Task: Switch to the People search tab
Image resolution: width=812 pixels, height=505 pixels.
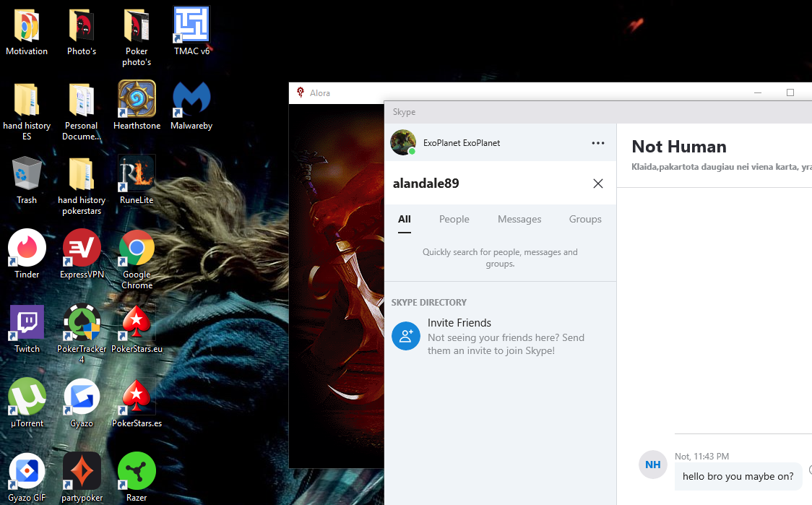Action: point(454,219)
